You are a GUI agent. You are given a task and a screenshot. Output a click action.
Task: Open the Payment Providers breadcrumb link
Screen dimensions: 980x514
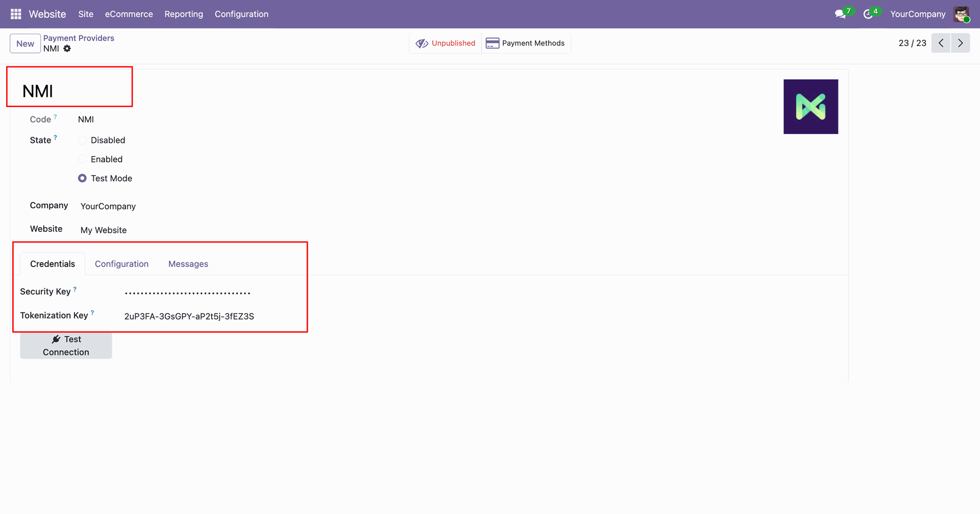tap(79, 38)
